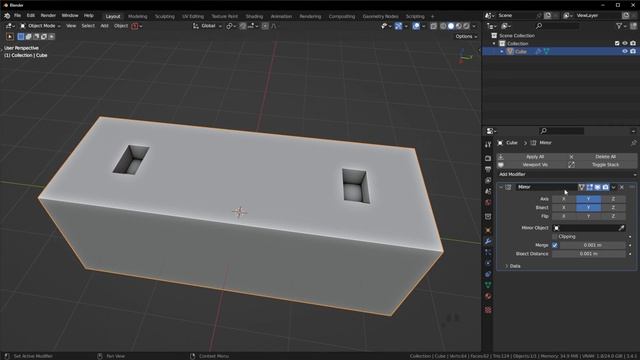Toggle Mirror modifier edit mode display
Screen dimensions: 640x360
pos(589,187)
